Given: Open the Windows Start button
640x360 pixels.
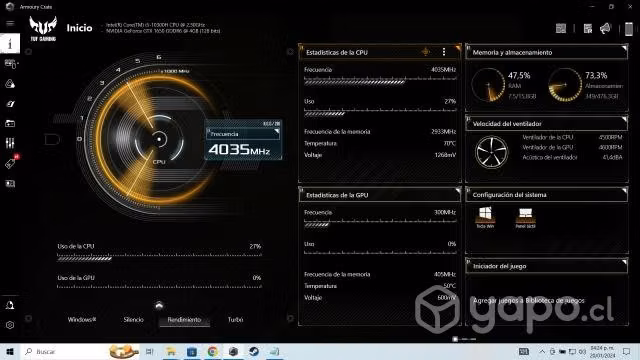Looking at the screenshot, I should tap(10, 351).
